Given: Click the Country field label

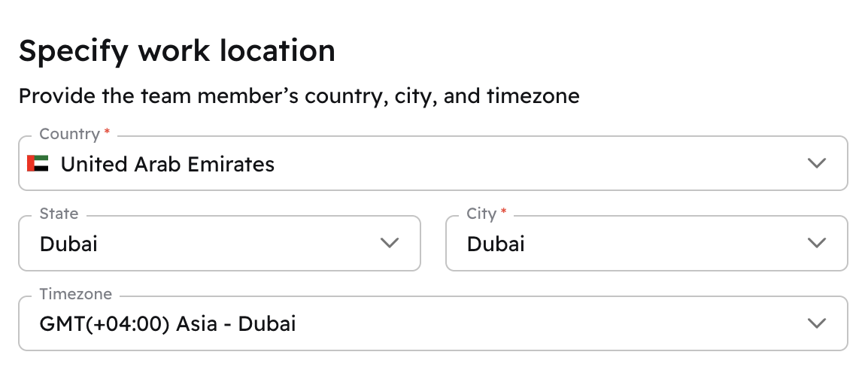Looking at the screenshot, I should pyautogui.click(x=69, y=134).
